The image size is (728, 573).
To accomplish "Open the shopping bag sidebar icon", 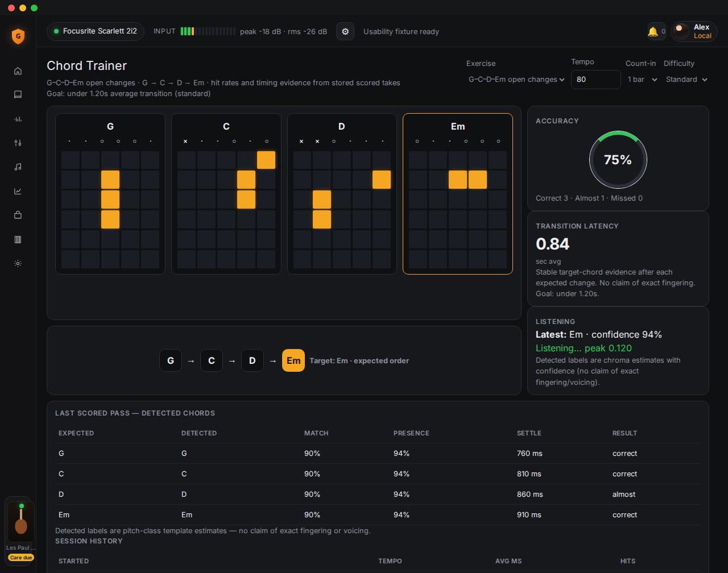I will click(x=18, y=215).
